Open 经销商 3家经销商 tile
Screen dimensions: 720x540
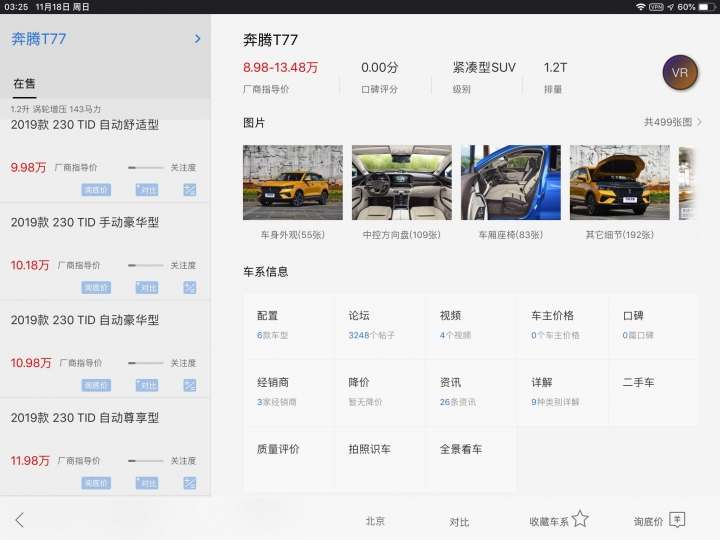click(x=289, y=393)
